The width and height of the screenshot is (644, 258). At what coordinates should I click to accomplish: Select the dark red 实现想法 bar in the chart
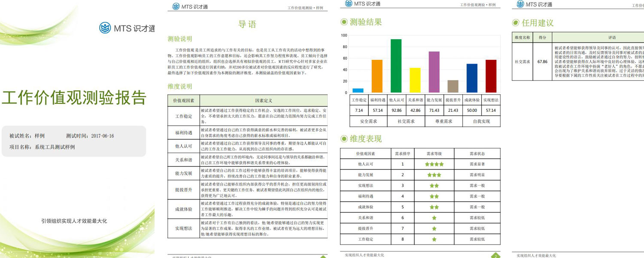[491, 76]
